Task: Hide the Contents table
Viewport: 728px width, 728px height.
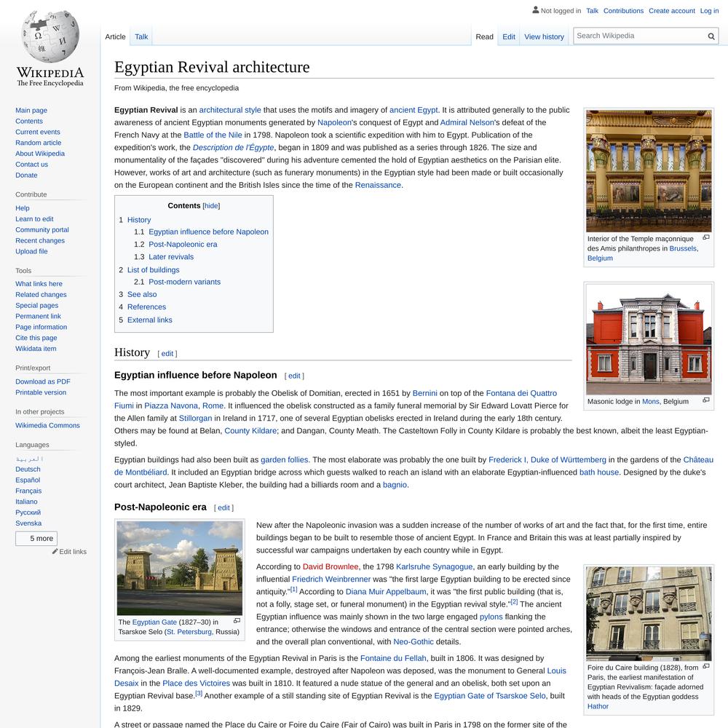Action: 211,206
